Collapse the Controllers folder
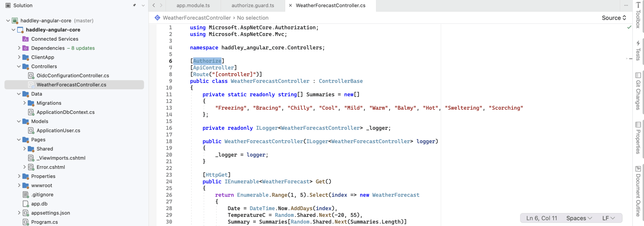Viewport: 644px width, 226px height. click(x=19, y=66)
